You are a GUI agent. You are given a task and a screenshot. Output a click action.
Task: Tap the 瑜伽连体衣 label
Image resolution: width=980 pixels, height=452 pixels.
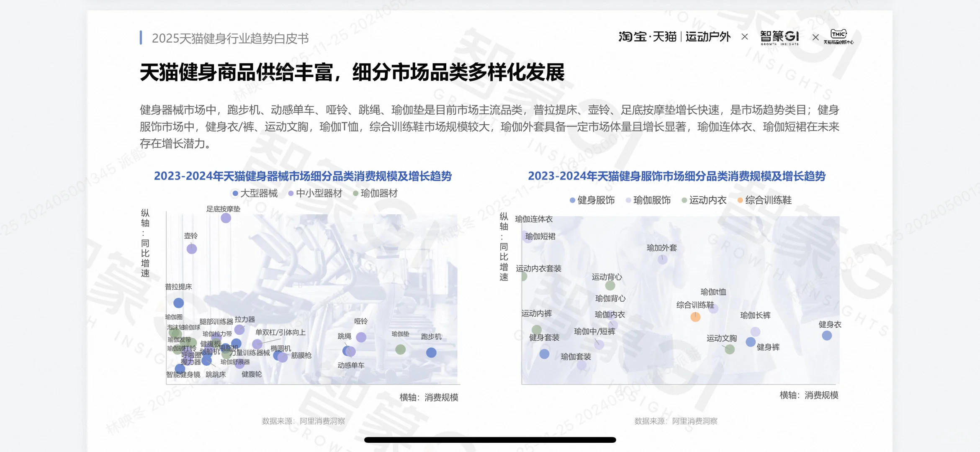(x=534, y=219)
